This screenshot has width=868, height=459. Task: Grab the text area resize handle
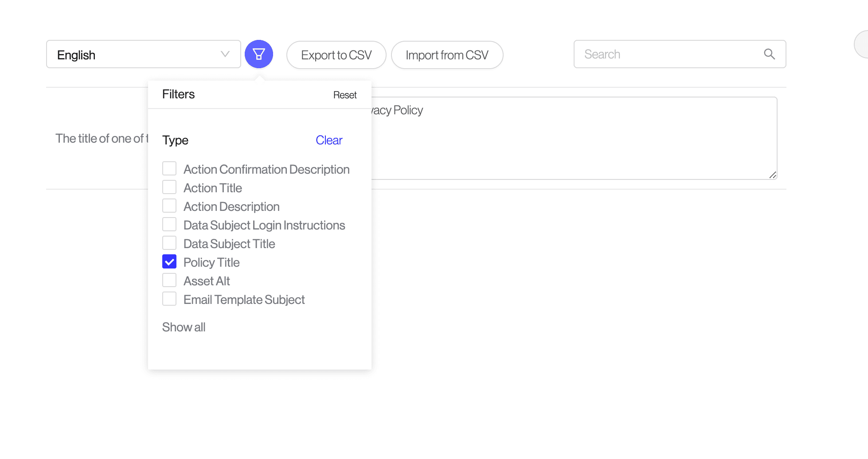click(x=773, y=175)
